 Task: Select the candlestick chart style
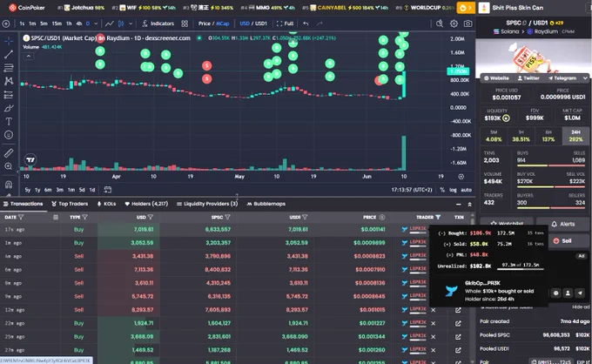(x=121, y=24)
